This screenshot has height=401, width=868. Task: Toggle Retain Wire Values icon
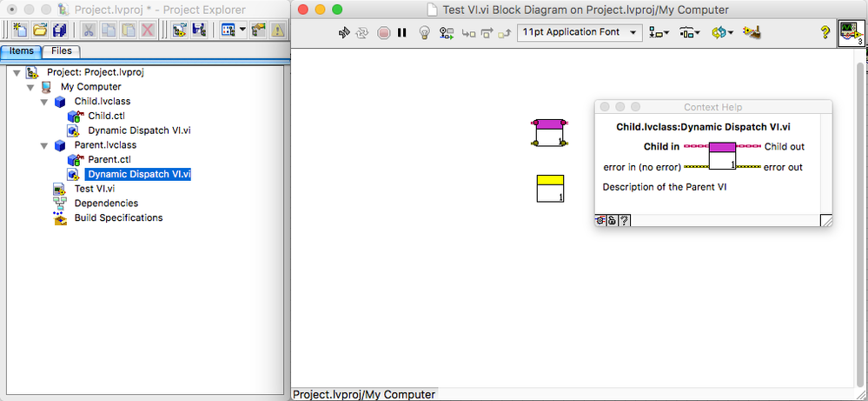click(x=447, y=33)
